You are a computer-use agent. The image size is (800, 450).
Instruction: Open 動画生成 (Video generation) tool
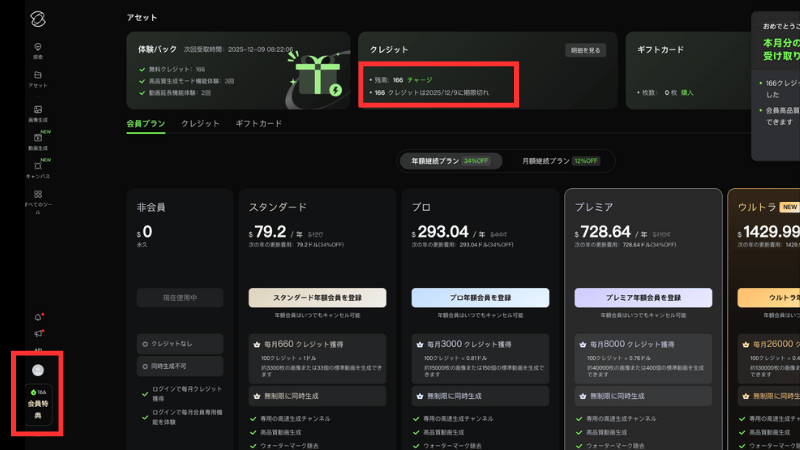[37, 140]
